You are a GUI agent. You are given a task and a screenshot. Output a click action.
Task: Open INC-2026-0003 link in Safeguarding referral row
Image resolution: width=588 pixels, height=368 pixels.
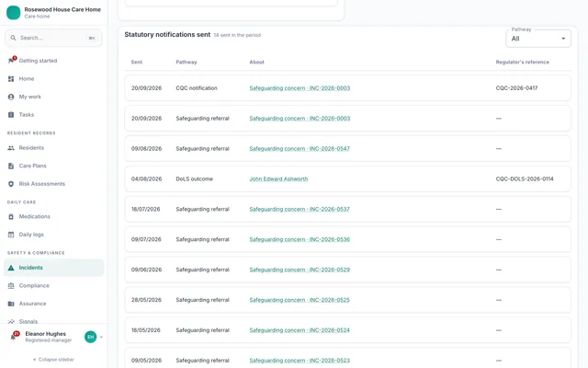pyautogui.click(x=300, y=119)
